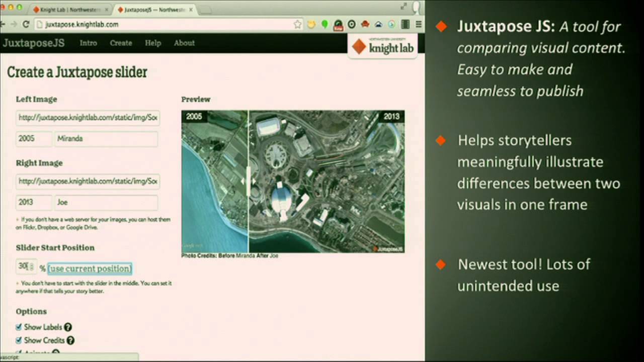Open the dark film-strip extension icon
This screenshot has height=362, width=644.
tap(405, 24)
